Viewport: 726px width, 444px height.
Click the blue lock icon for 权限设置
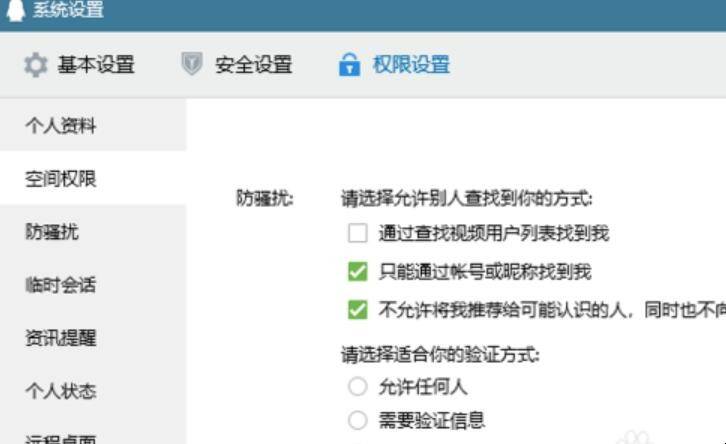point(350,64)
